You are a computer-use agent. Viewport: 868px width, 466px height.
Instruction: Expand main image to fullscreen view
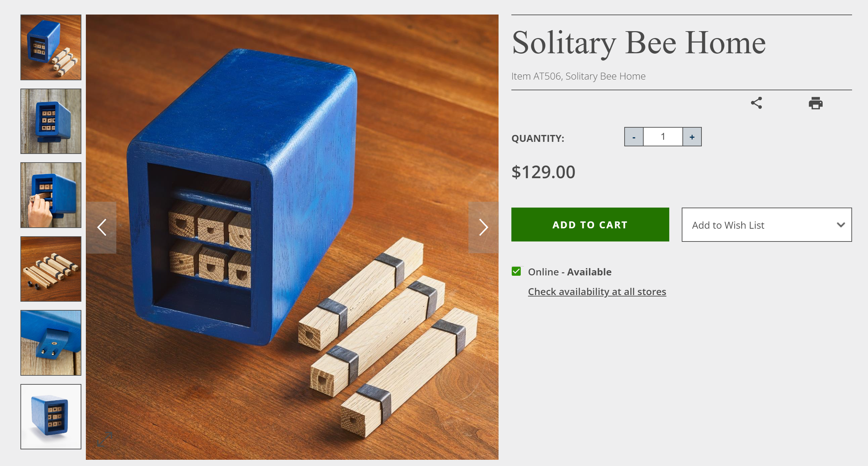pos(105,439)
